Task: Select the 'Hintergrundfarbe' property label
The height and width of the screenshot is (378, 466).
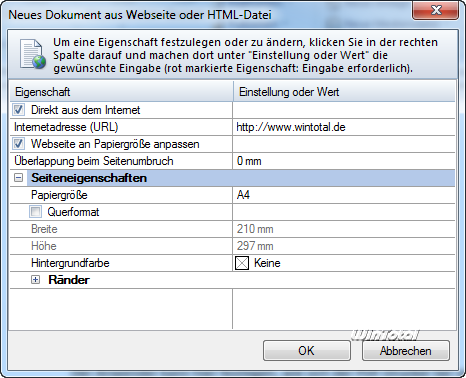Action: coord(70,263)
